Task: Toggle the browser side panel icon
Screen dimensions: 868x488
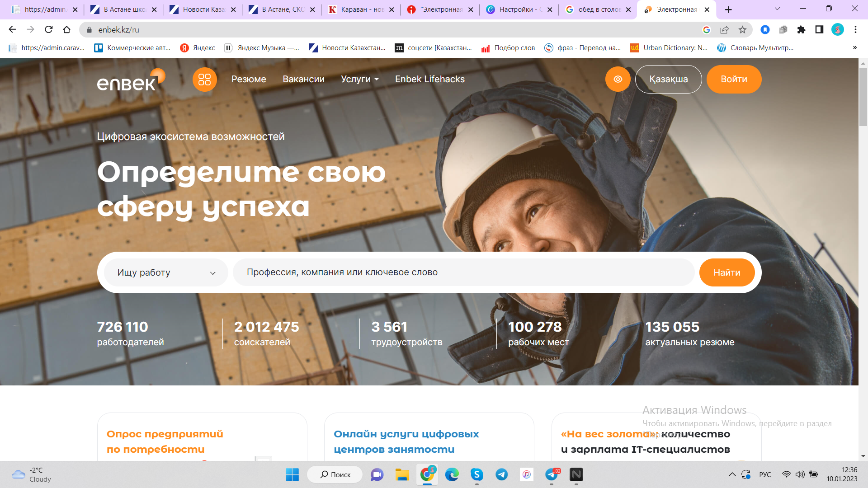Action: (819, 30)
